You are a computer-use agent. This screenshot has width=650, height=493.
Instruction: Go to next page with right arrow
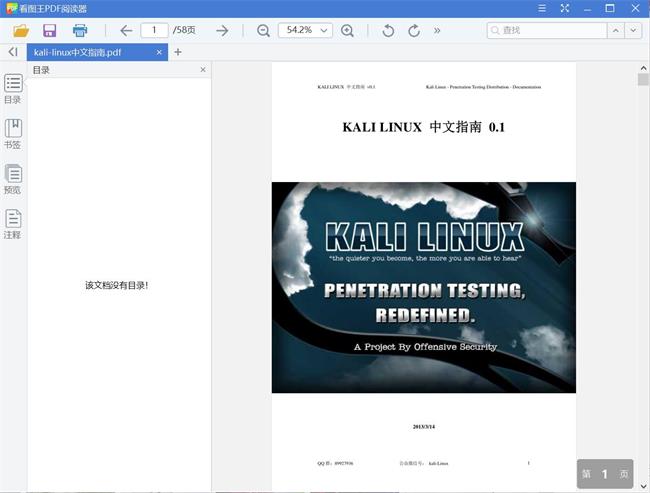(x=222, y=31)
